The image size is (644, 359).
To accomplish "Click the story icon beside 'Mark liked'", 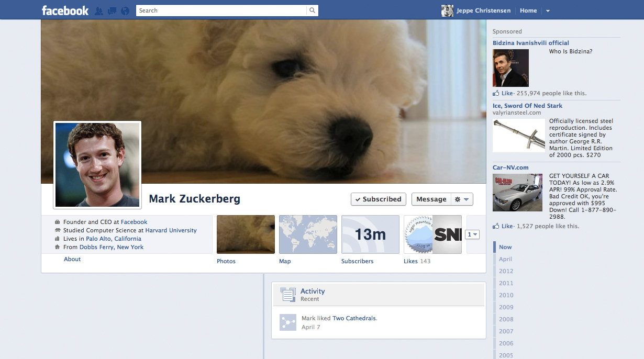I will 288,322.
